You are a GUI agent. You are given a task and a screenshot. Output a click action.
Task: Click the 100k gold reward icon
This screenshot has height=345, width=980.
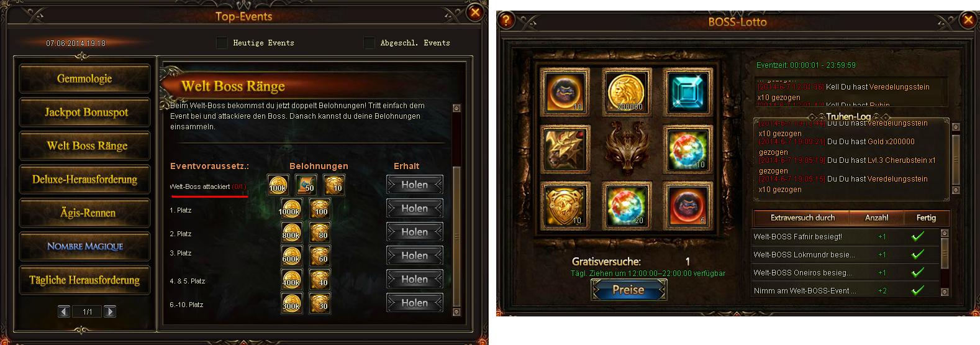click(x=278, y=185)
